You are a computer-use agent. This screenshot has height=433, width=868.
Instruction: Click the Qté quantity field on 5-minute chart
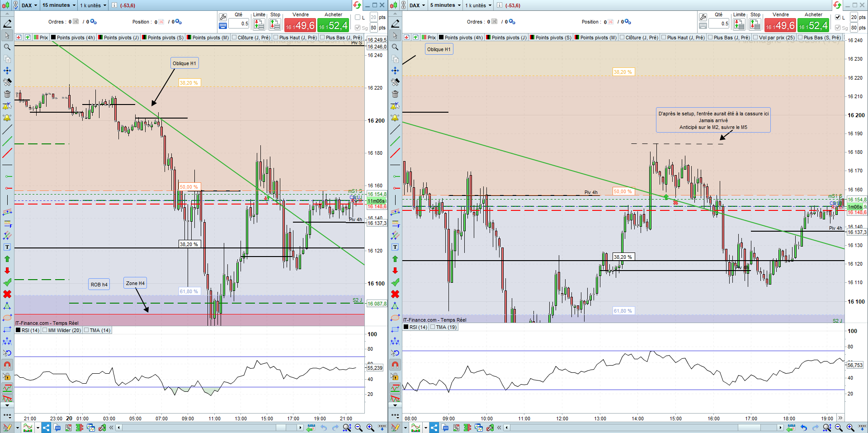[719, 24]
